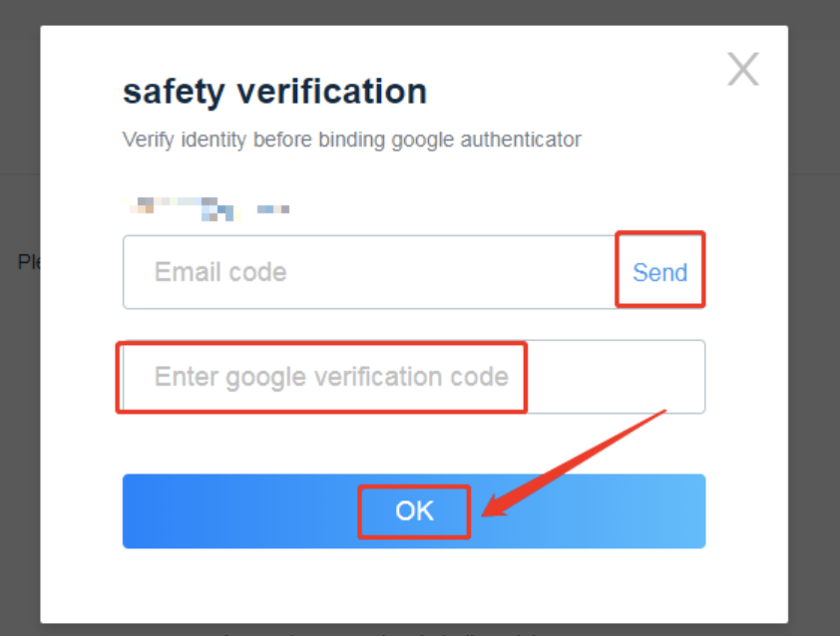Click the 'safety verification' heading
Image resolution: width=840 pixels, height=636 pixels.
coord(274,92)
